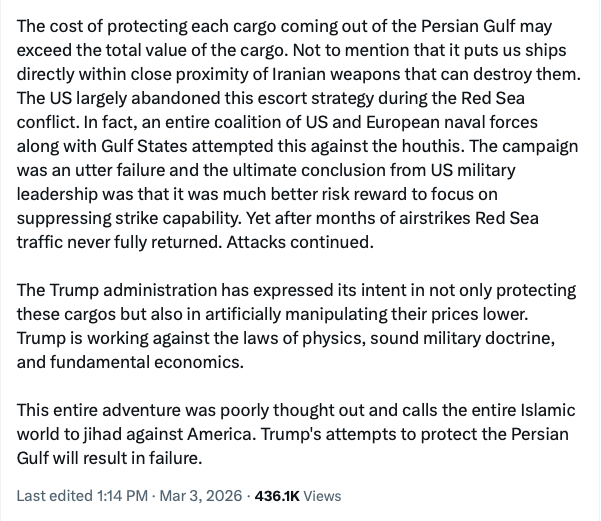Image resolution: width=601 pixels, height=521 pixels.
Task: Click the "Views" label
Action: coord(322,496)
